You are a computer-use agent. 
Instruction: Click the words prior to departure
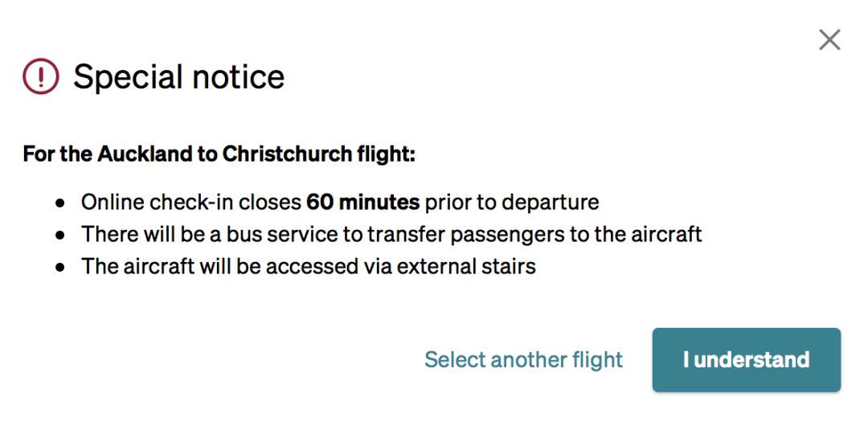click(512, 202)
